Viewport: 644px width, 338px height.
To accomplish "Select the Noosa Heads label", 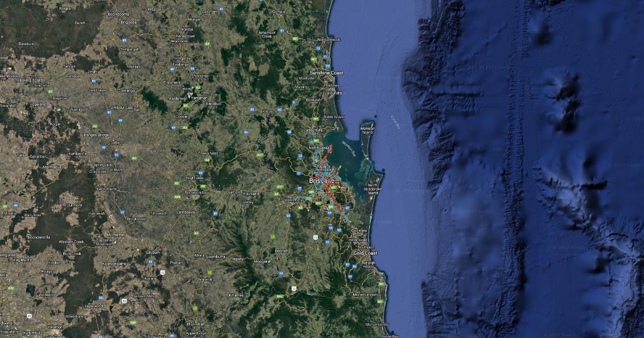I will point(329,39).
